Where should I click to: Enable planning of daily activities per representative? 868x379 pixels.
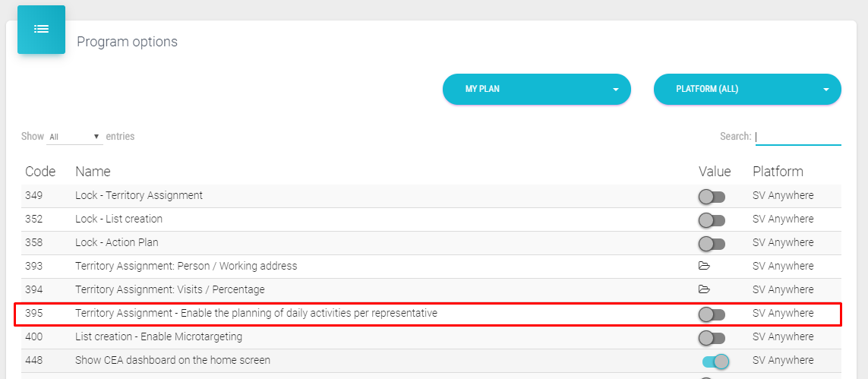point(712,314)
